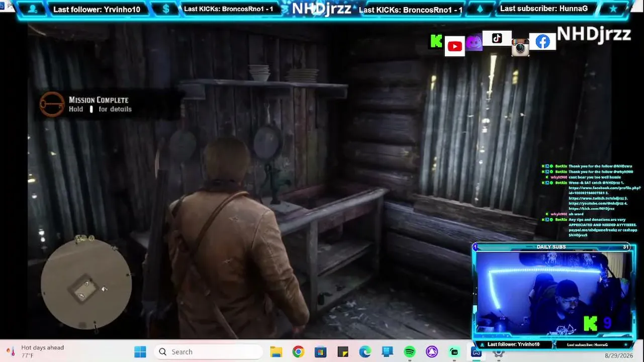The width and height of the screenshot is (644, 362).
Task: Open the blue monitor taskbar app
Action: click(387, 352)
